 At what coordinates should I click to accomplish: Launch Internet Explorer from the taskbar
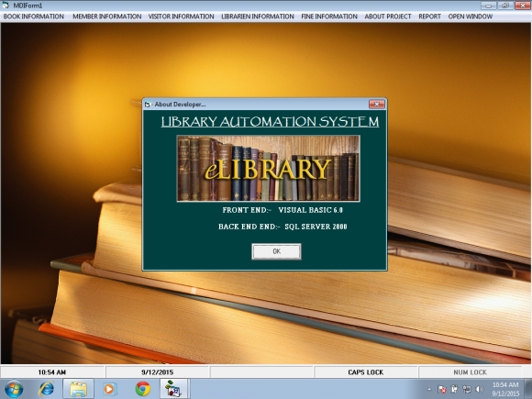(47, 389)
